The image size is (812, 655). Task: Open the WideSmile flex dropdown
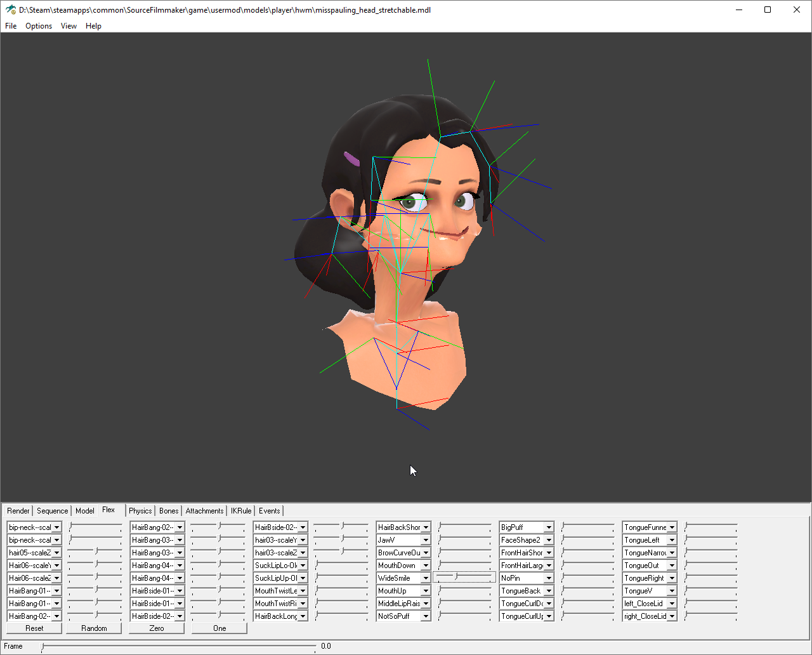(426, 578)
